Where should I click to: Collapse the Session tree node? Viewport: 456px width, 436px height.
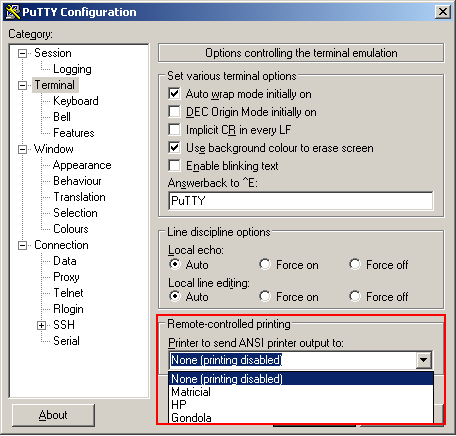(22, 53)
